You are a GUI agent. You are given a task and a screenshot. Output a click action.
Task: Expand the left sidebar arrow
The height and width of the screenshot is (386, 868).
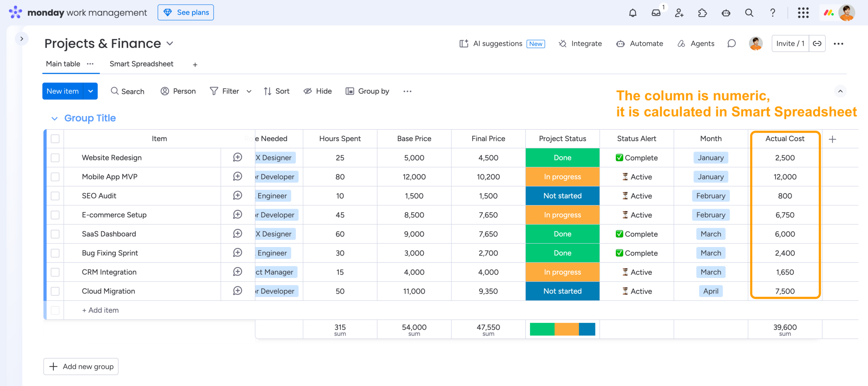(x=22, y=39)
